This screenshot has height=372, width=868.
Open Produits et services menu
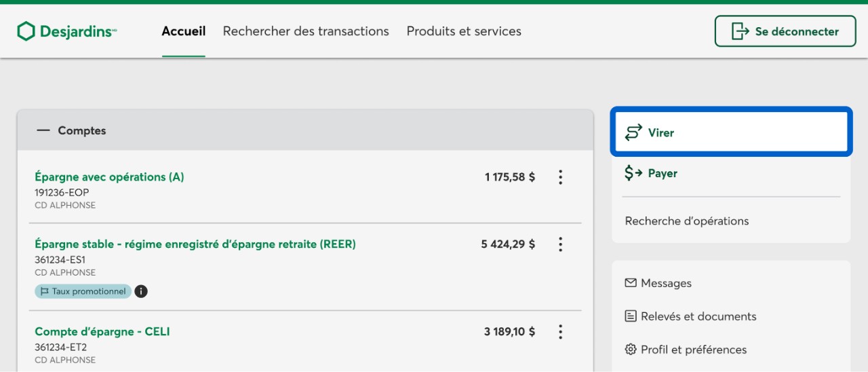[x=464, y=31]
